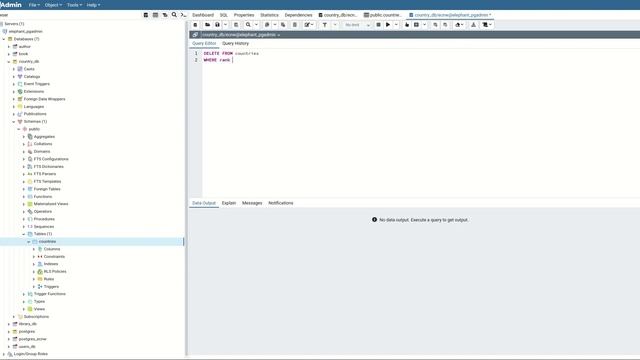This screenshot has height=360, width=640.
Task: Click the Execute query play button
Action: point(388,25)
